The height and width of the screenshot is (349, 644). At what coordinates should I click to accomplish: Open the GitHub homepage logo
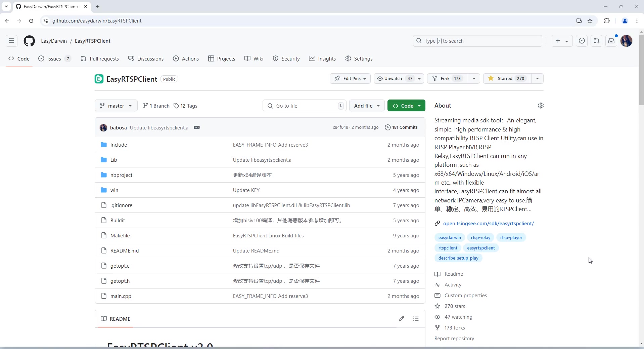pos(29,41)
